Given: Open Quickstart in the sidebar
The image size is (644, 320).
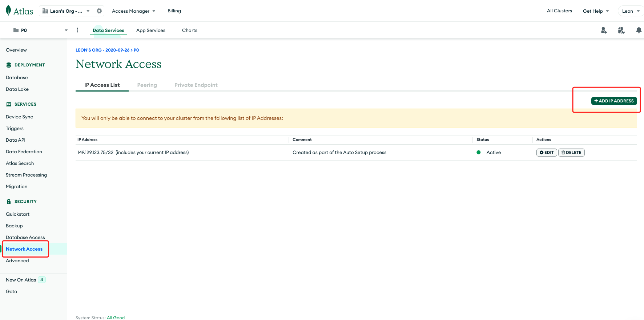Looking at the screenshot, I should coord(17,214).
